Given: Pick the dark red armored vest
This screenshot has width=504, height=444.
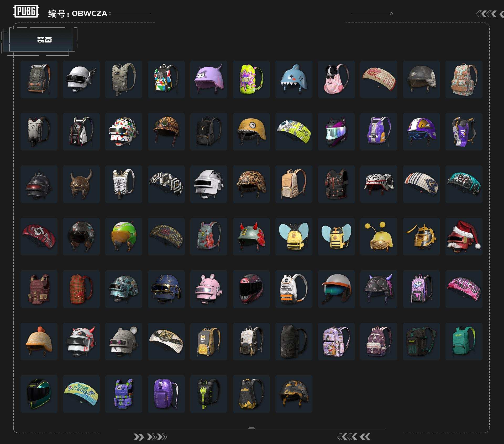Looking at the screenshot, I should [x=39, y=289].
